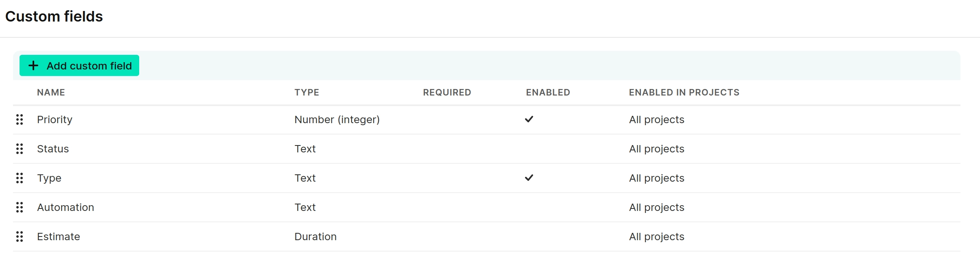980x280 pixels.
Task: Open the Priority custom field
Action: [55, 119]
